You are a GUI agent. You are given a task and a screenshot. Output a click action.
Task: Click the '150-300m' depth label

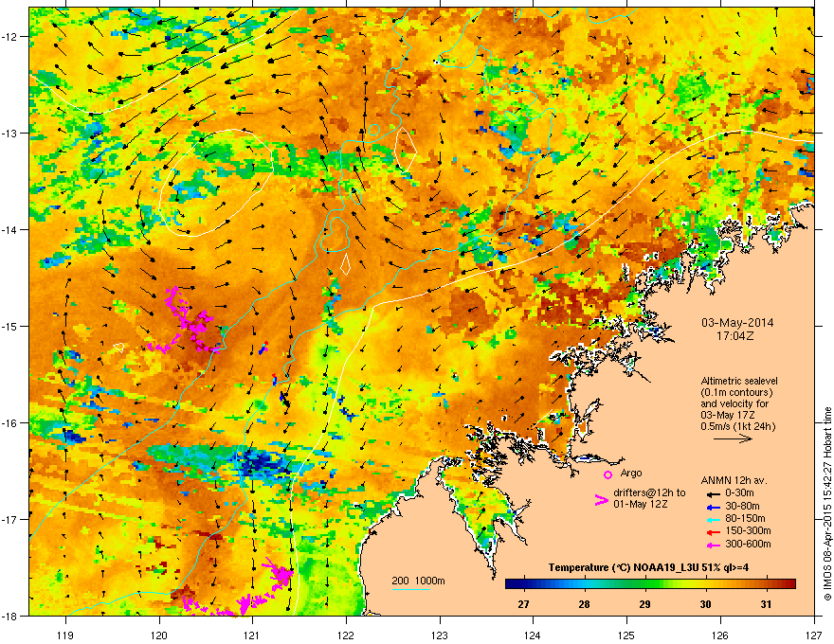[748, 530]
